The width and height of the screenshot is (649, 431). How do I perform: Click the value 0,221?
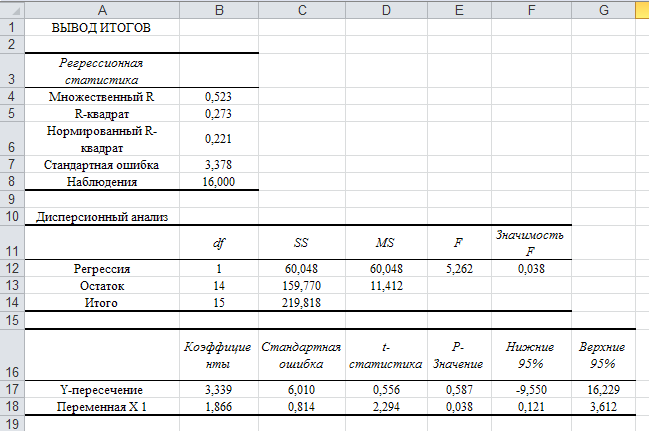point(219,139)
